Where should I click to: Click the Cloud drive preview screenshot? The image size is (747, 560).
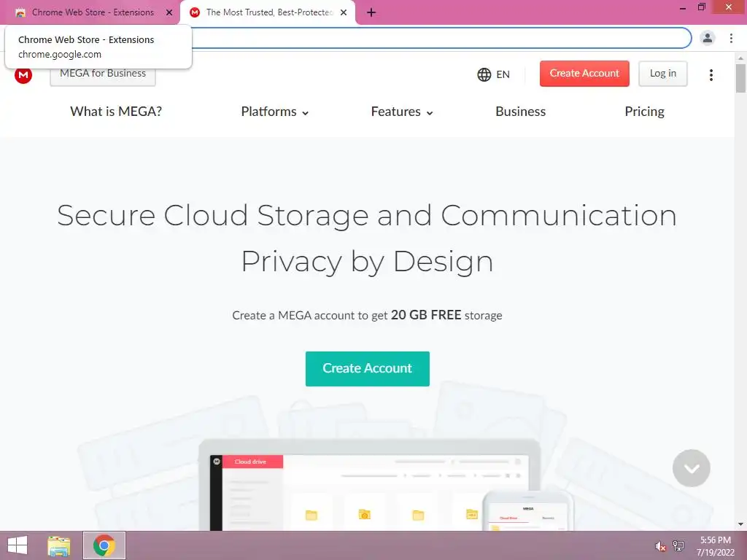point(369,485)
